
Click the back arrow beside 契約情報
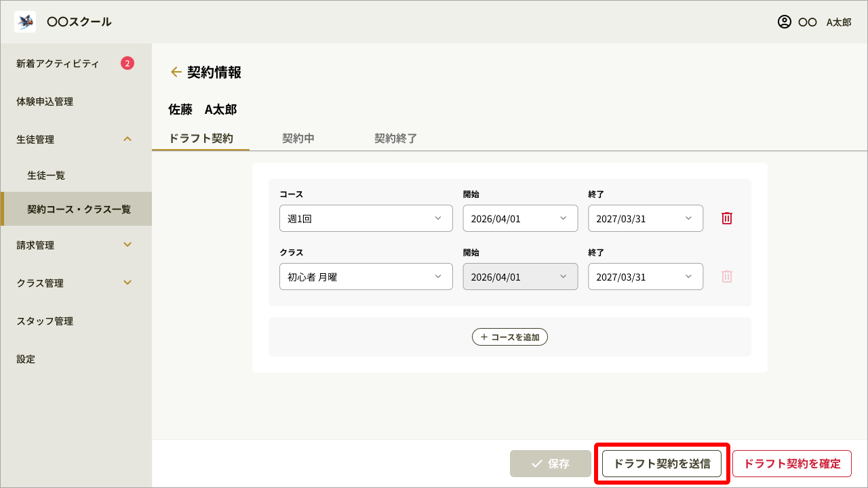point(176,71)
